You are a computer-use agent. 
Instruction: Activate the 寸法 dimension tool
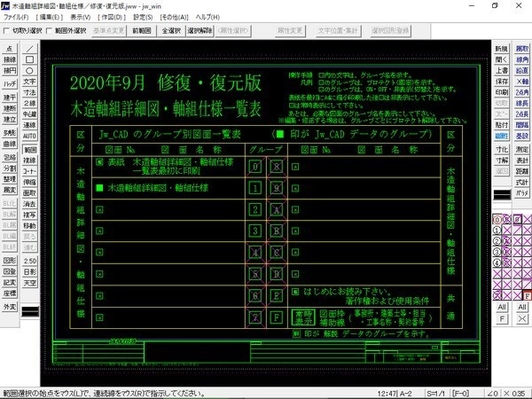click(29, 92)
